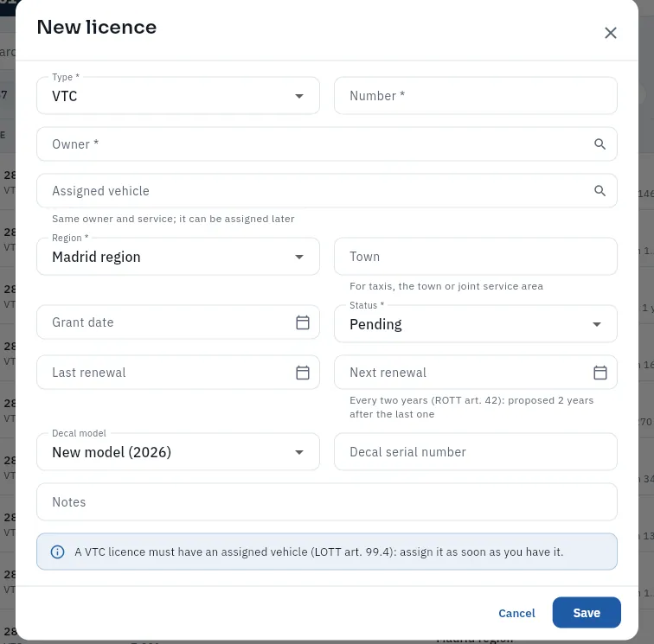Open the Last renewal calendar picker
This screenshot has height=644, width=654.
[303, 373]
